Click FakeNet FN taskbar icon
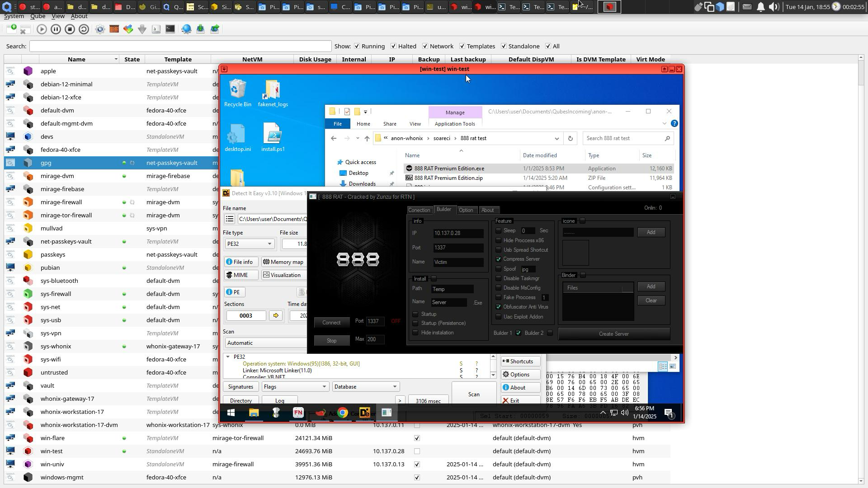This screenshot has height=488, width=868. [x=298, y=413]
